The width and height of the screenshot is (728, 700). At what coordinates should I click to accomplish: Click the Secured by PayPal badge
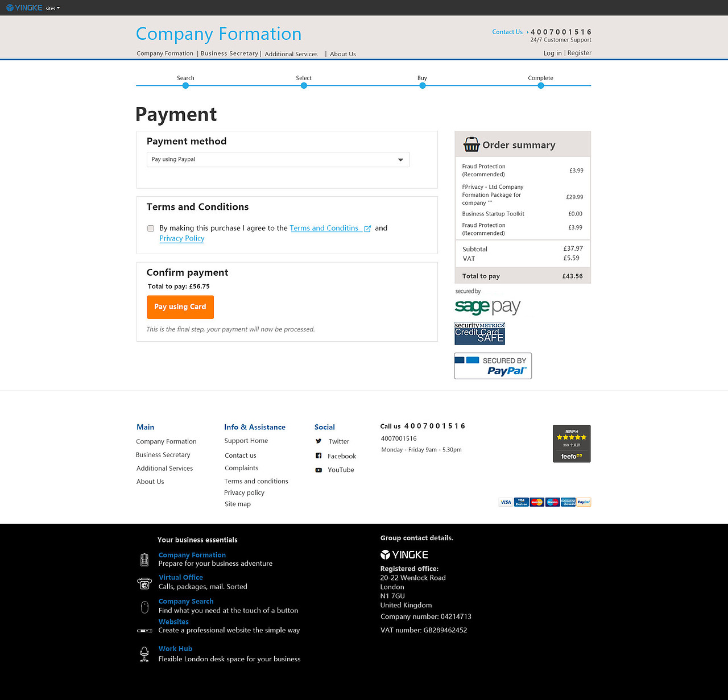pyautogui.click(x=493, y=366)
